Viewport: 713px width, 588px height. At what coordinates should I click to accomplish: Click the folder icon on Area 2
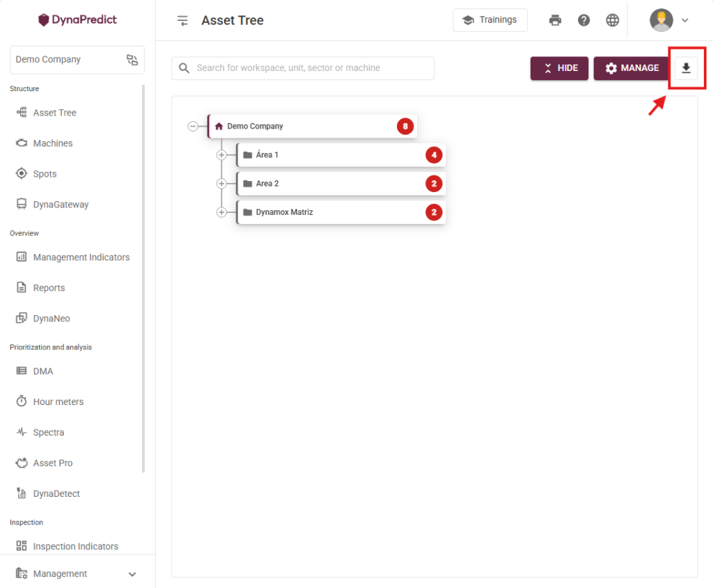pyautogui.click(x=247, y=184)
